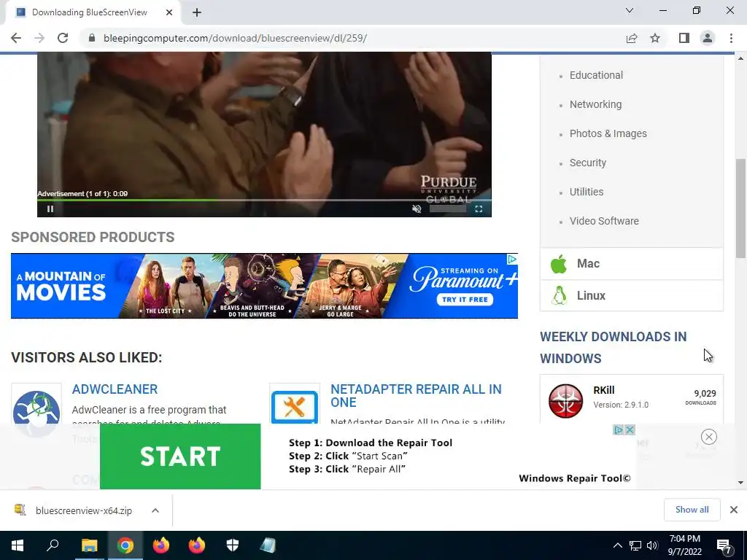The width and height of the screenshot is (747, 560).
Task: Click scrollbar down arrow
Action: [x=740, y=483]
